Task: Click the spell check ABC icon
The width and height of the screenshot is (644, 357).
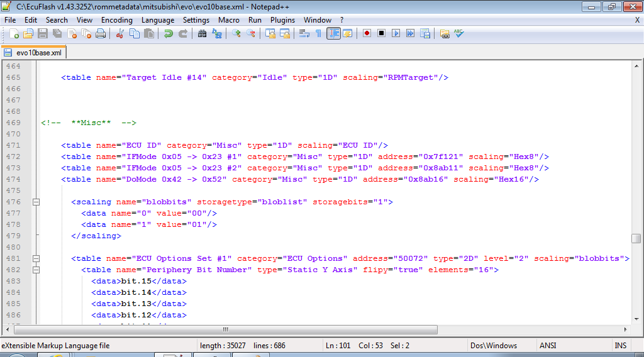Action: pos(459,33)
